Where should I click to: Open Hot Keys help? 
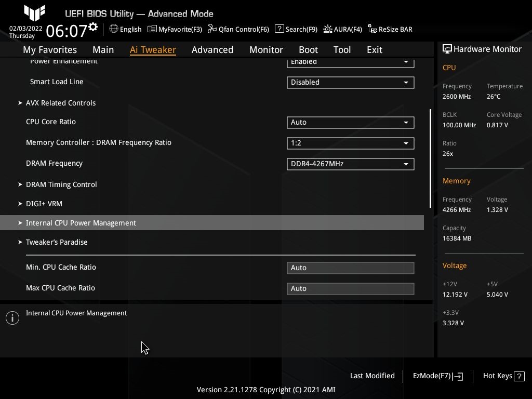tap(503, 376)
